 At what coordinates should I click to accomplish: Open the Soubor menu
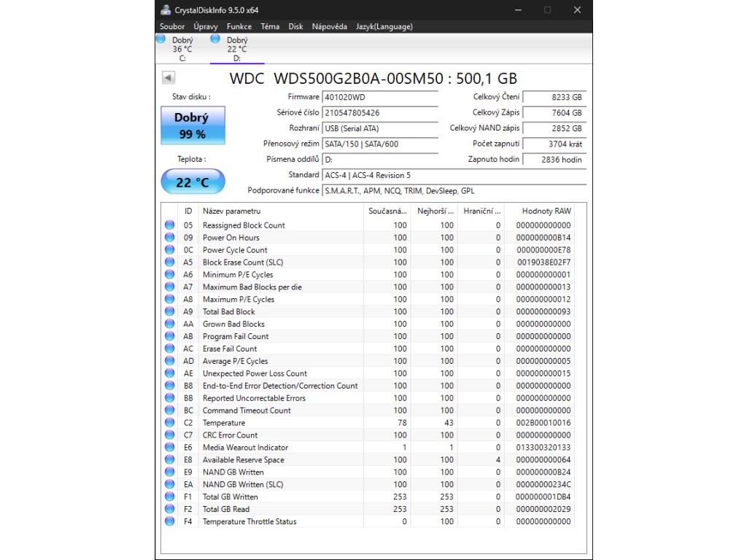click(x=172, y=26)
